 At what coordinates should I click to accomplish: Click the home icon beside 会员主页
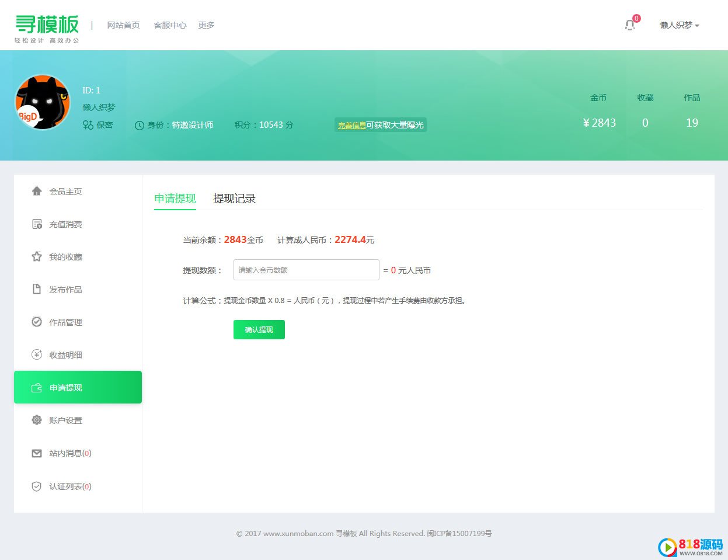point(37,191)
